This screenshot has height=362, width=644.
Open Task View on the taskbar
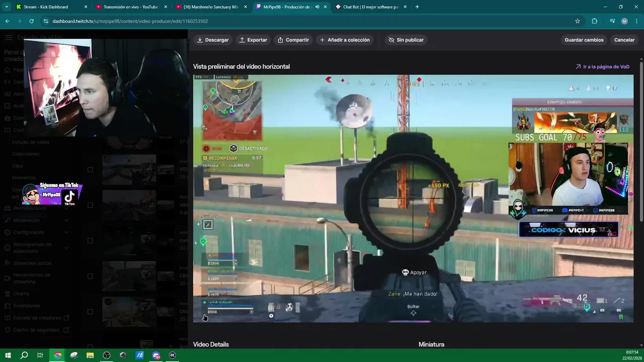[40, 355]
